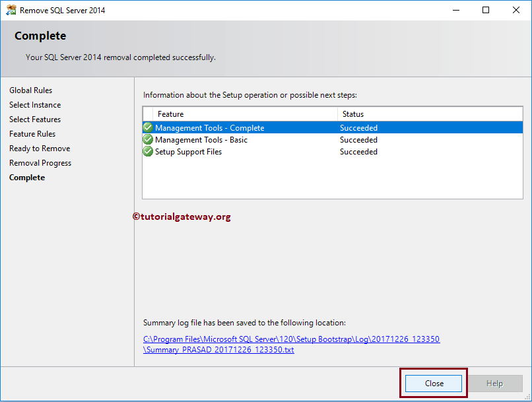
Task: Maximize the Remove SQL Server 2014 window
Action: pos(486,10)
